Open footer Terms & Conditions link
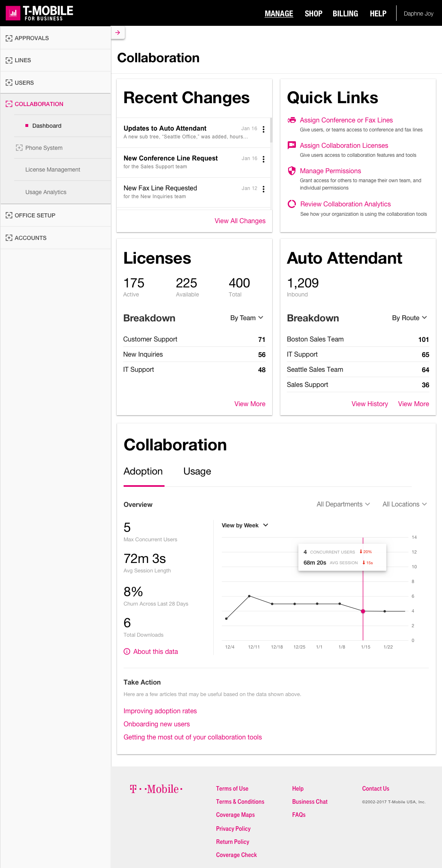This screenshot has width=442, height=868. [x=240, y=802]
